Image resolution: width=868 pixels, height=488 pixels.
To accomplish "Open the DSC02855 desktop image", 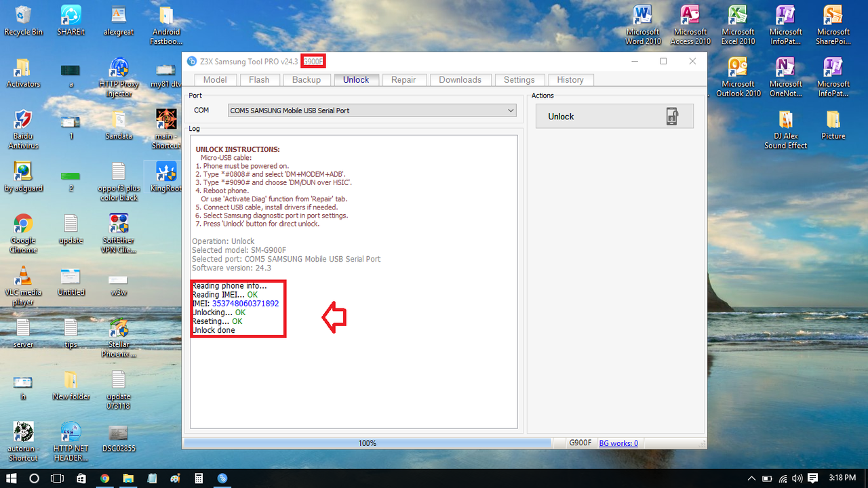I will click(119, 438).
